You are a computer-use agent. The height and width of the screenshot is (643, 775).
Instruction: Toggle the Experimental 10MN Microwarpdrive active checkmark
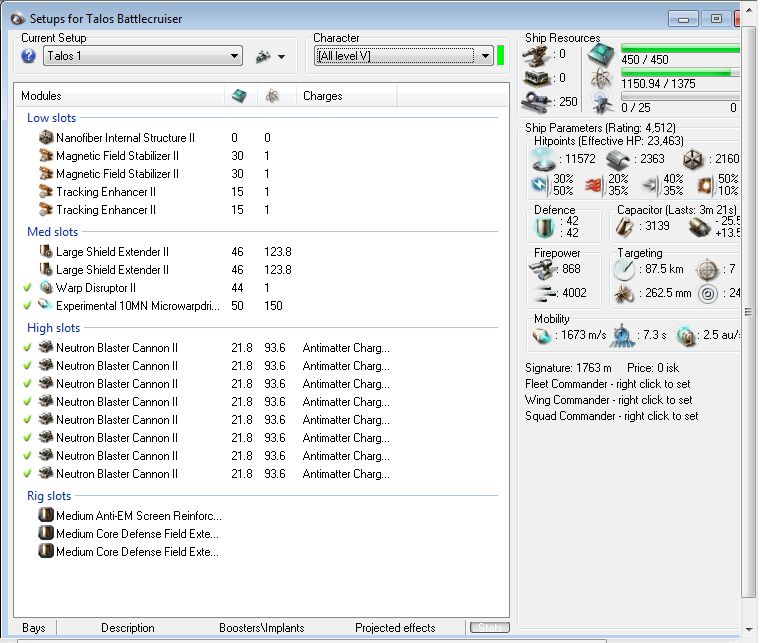click(x=28, y=305)
